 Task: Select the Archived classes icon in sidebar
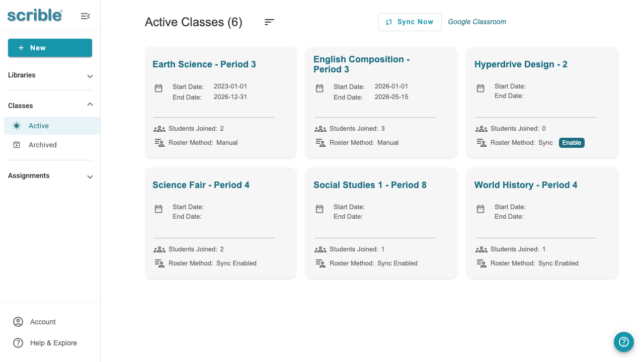click(x=17, y=145)
